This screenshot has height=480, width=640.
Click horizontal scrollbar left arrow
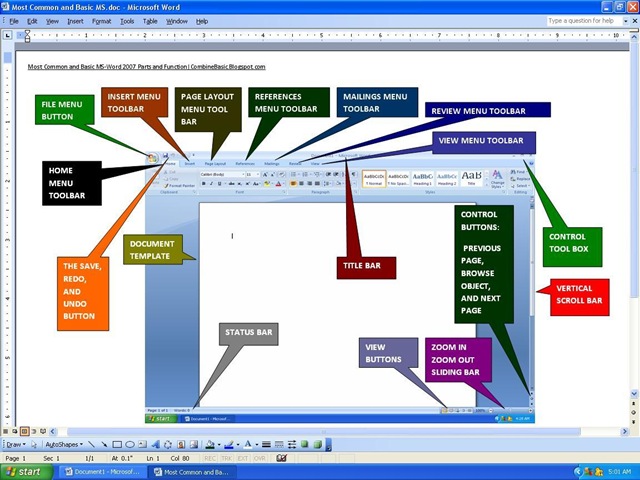click(x=53, y=431)
